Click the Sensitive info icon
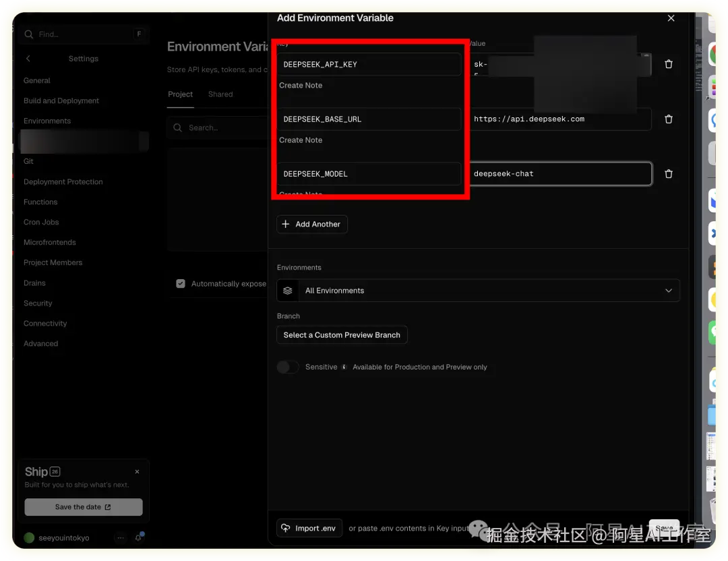 tap(344, 367)
